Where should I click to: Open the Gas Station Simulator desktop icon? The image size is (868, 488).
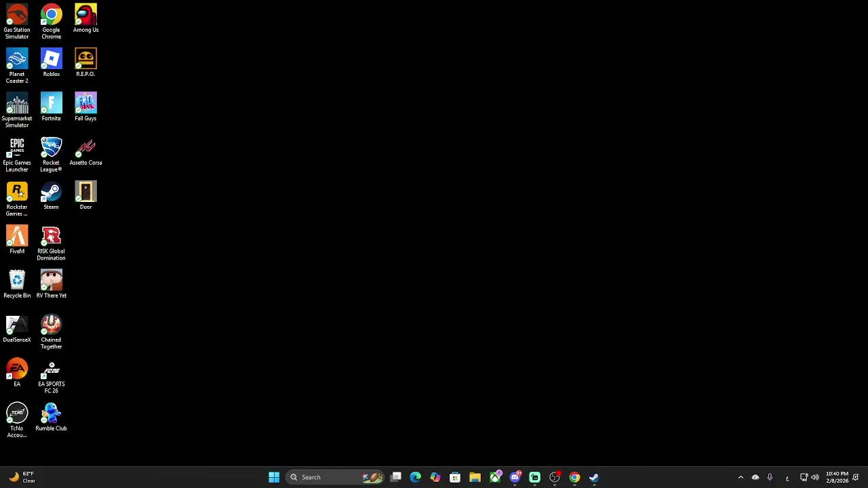click(17, 22)
